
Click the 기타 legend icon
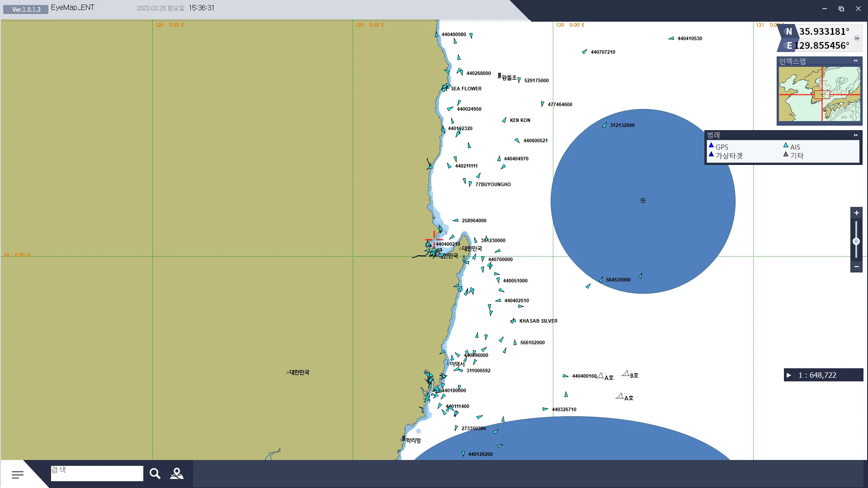786,155
